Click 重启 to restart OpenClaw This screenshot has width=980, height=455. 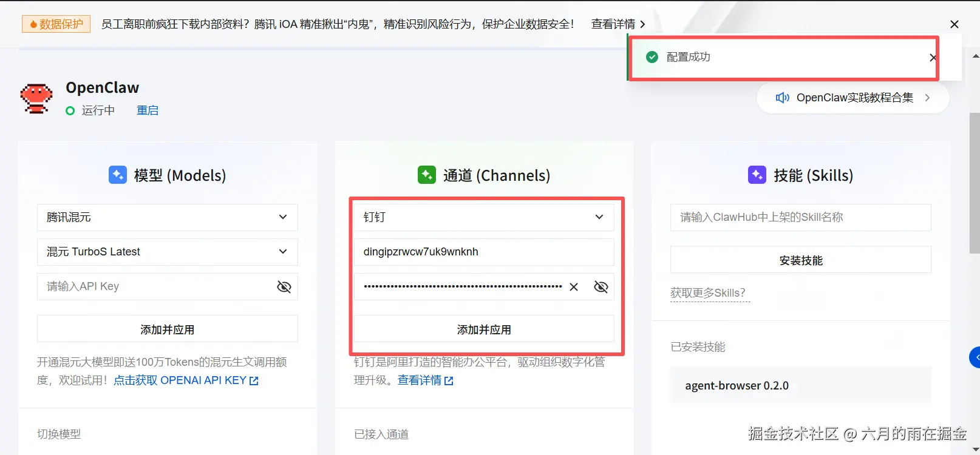point(148,110)
